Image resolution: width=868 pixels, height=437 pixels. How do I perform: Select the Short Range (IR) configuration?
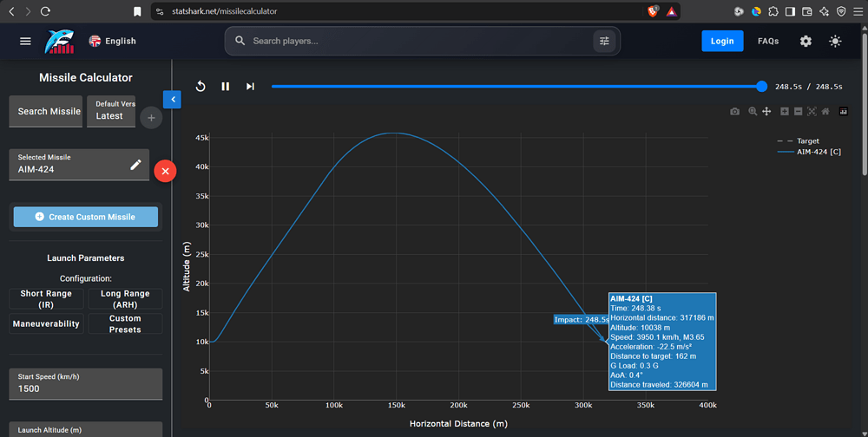coord(47,299)
